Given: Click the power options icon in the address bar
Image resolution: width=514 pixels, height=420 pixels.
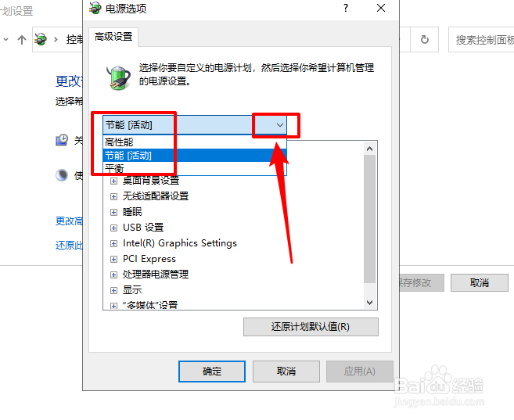Looking at the screenshot, I should click(41, 40).
